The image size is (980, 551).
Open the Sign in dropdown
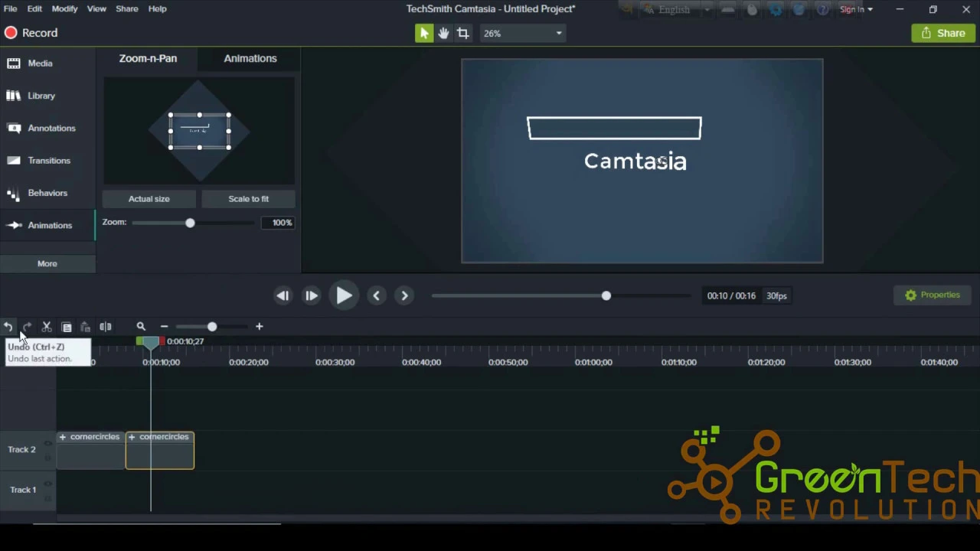pos(856,9)
